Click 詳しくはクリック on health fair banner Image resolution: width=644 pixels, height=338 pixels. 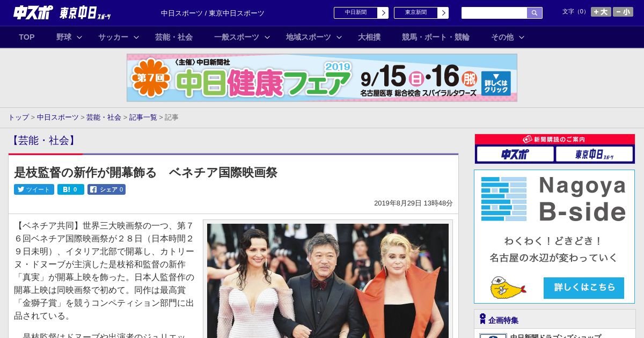tap(496, 83)
